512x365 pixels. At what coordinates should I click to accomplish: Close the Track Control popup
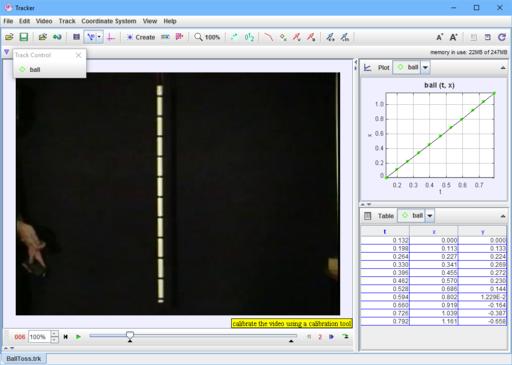(78, 55)
